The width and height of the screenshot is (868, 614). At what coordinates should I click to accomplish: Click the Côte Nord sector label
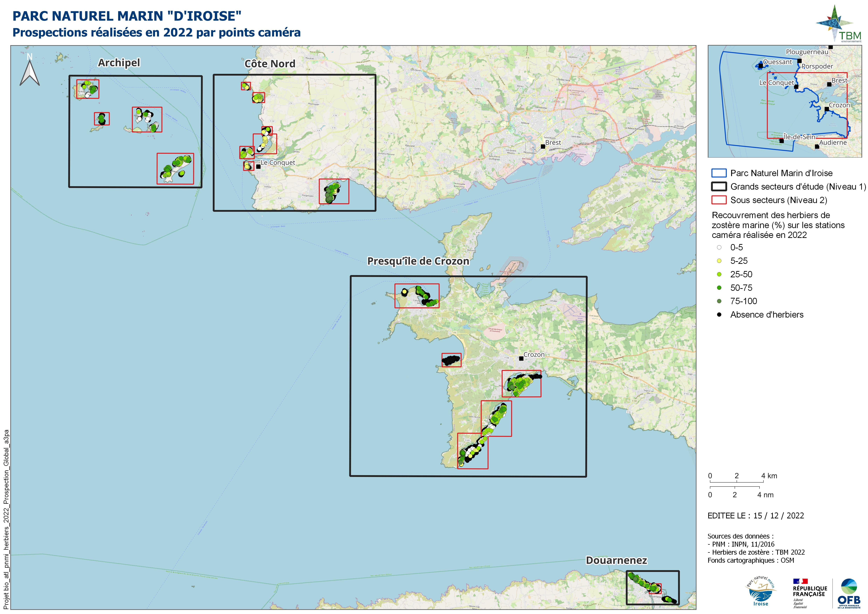point(269,64)
